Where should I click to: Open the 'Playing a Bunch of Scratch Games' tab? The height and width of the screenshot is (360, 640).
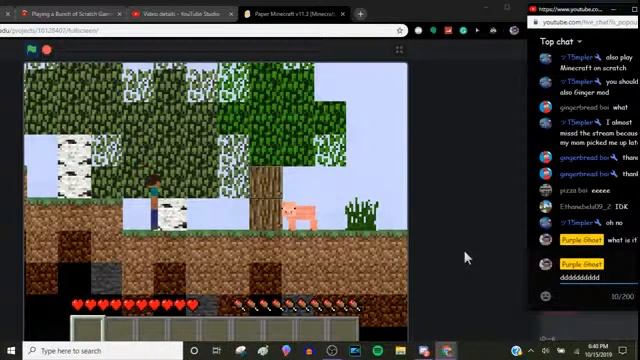coord(71,14)
